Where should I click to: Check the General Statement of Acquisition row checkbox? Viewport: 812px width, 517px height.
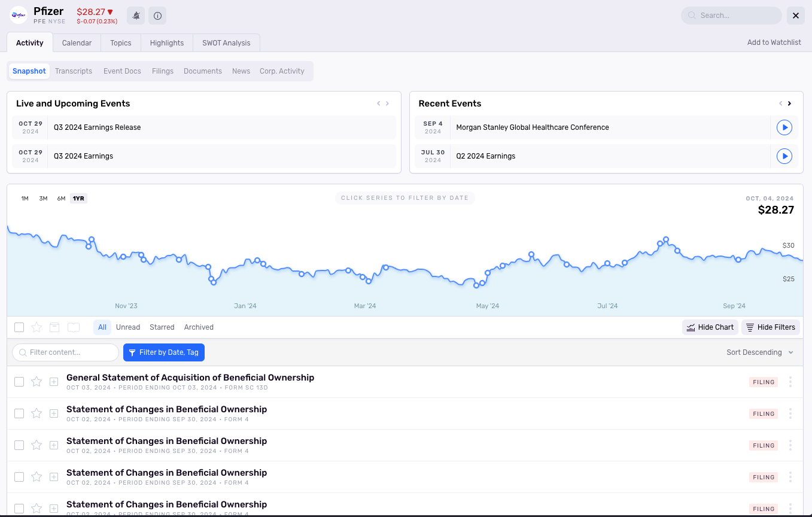19,382
